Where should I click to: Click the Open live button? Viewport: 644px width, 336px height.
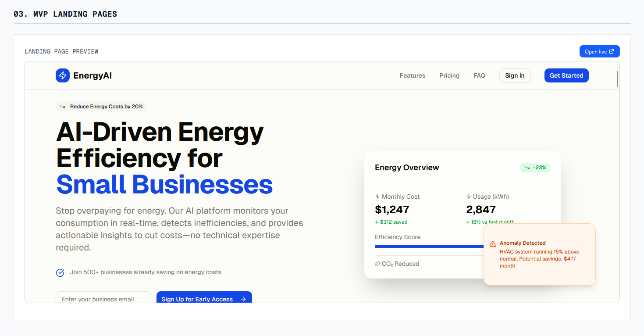click(599, 51)
